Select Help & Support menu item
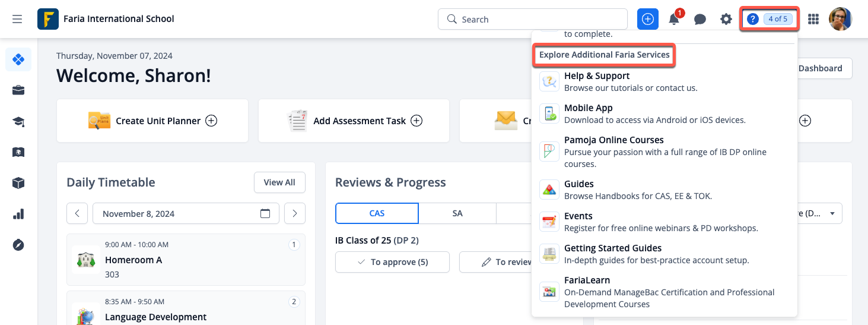This screenshot has height=325, width=868. click(596, 76)
